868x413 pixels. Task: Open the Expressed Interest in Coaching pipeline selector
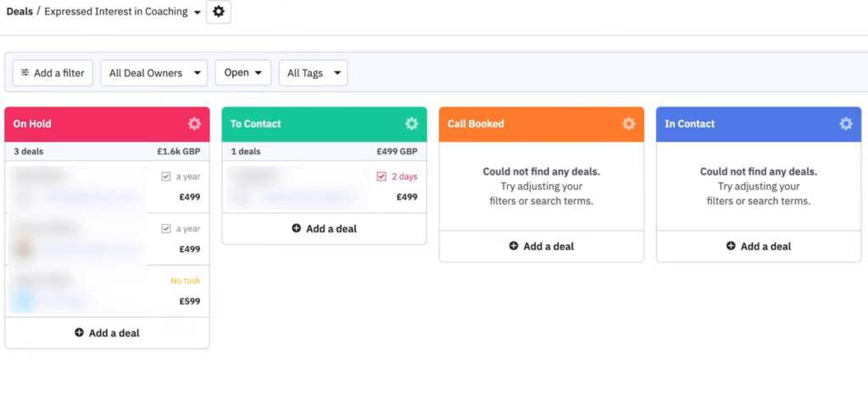coord(123,12)
